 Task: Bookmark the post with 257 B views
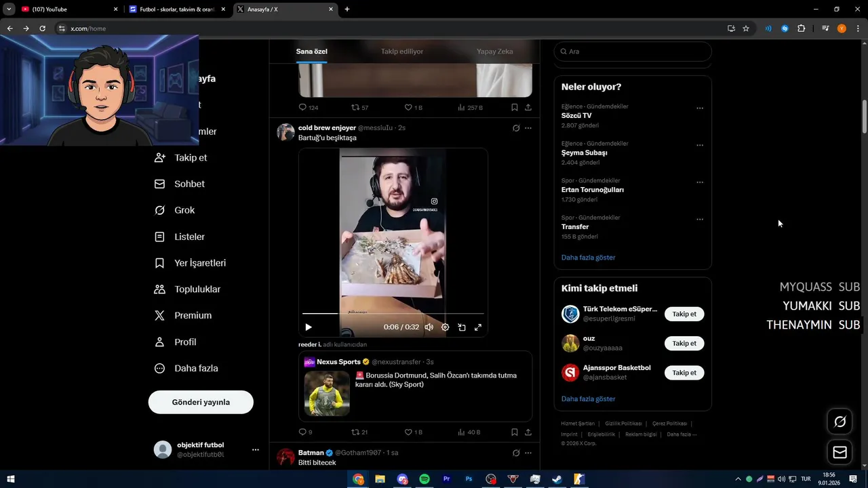point(515,108)
